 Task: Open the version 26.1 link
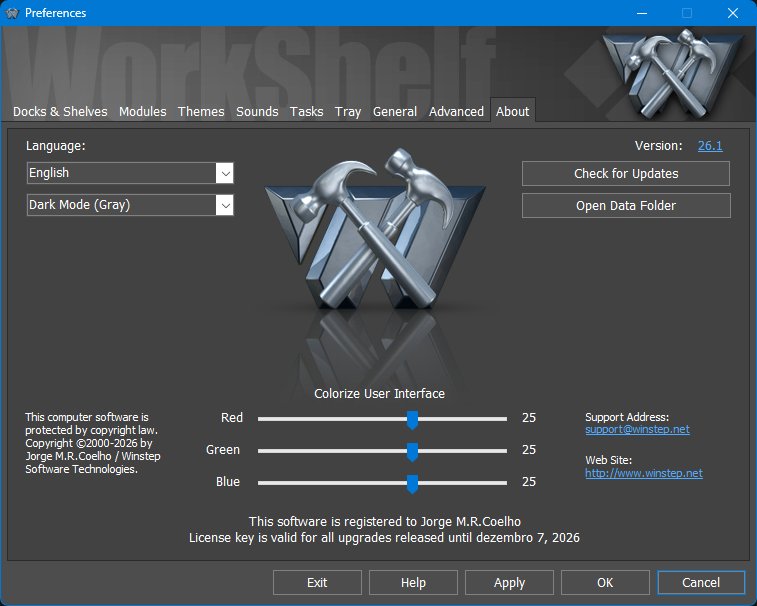710,145
